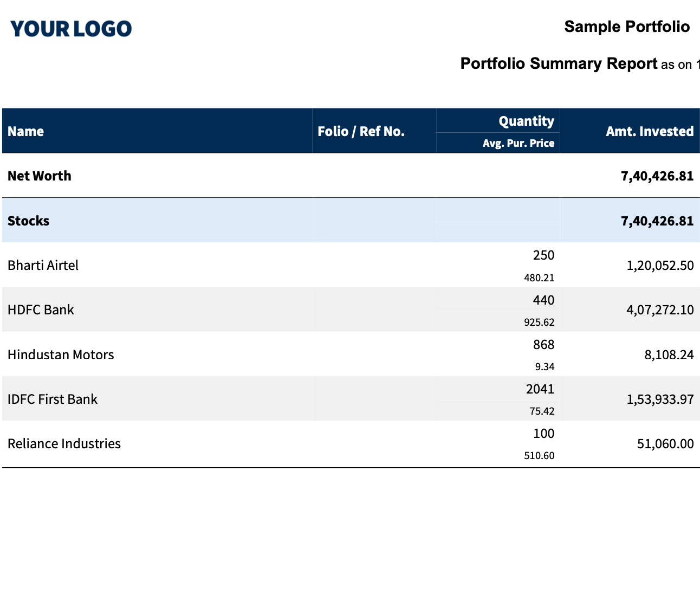The height and width of the screenshot is (606, 700).
Task: Click HDFC Bank quantity 440
Action: [x=543, y=300]
